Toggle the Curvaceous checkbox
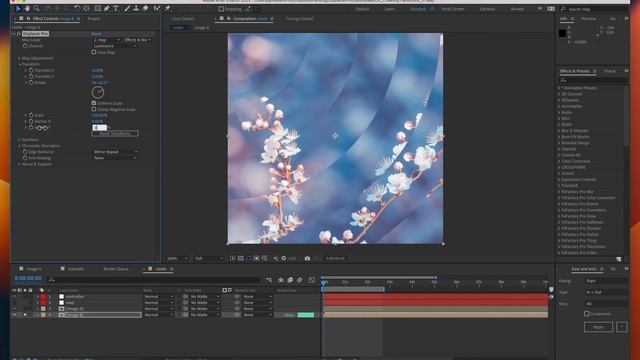Viewport: 640px width, 360px height. (x=587, y=314)
